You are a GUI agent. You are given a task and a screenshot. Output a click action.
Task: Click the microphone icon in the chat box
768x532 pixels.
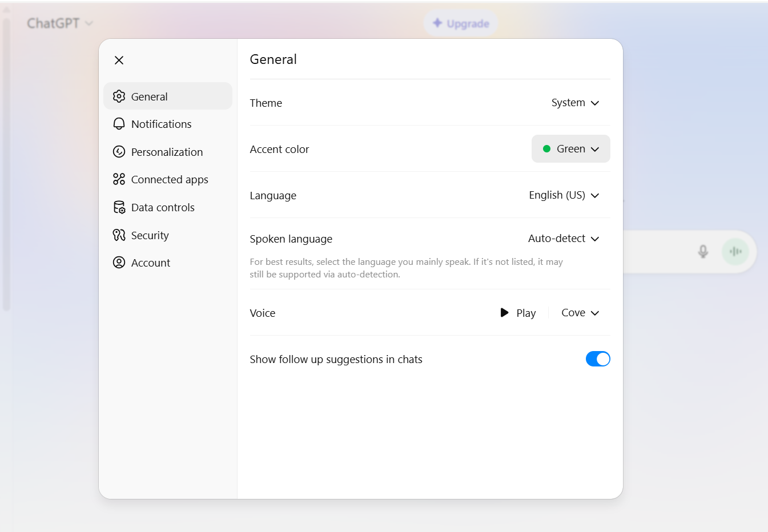(x=703, y=251)
